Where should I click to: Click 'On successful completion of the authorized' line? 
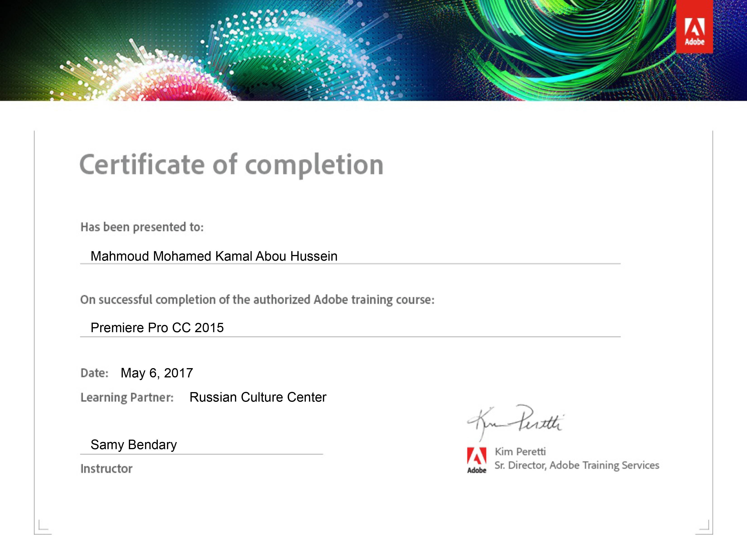[257, 300]
